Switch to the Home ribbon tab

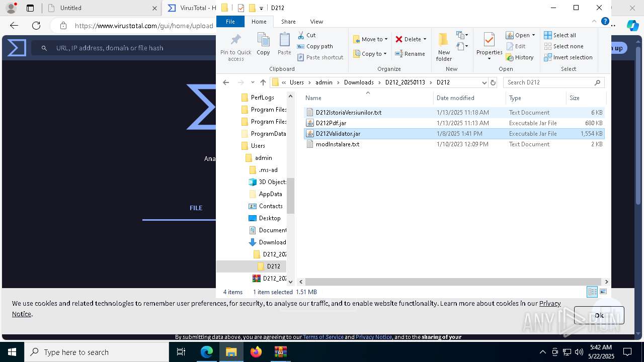tap(259, 22)
